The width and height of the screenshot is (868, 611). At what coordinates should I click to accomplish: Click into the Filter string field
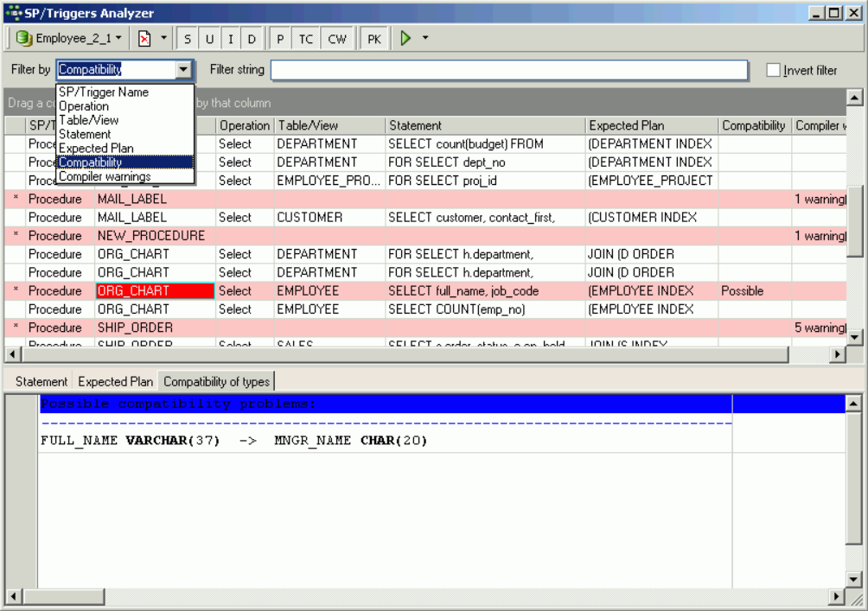pos(509,70)
